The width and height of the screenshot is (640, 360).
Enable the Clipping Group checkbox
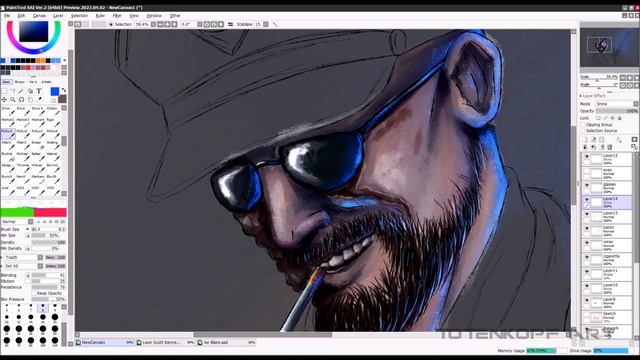(x=583, y=125)
